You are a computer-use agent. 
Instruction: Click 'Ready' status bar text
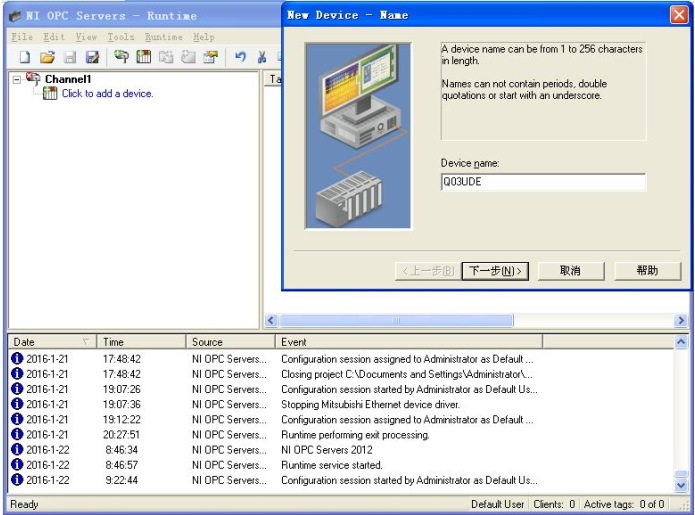click(x=24, y=504)
